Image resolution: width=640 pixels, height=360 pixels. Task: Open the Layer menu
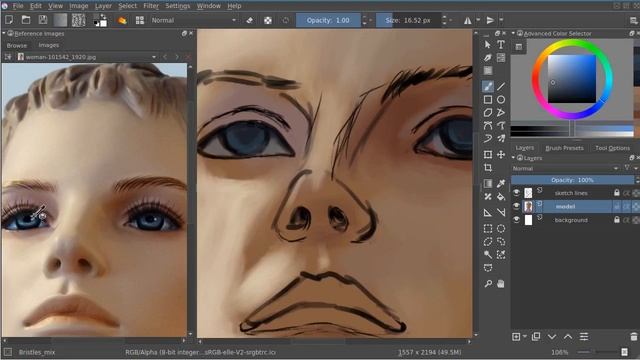(x=103, y=6)
